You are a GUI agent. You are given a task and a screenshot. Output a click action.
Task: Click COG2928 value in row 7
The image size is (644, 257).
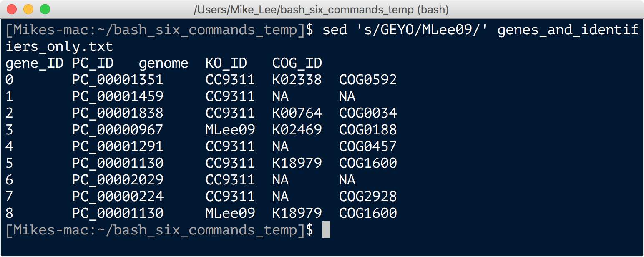(x=368, y=197)
